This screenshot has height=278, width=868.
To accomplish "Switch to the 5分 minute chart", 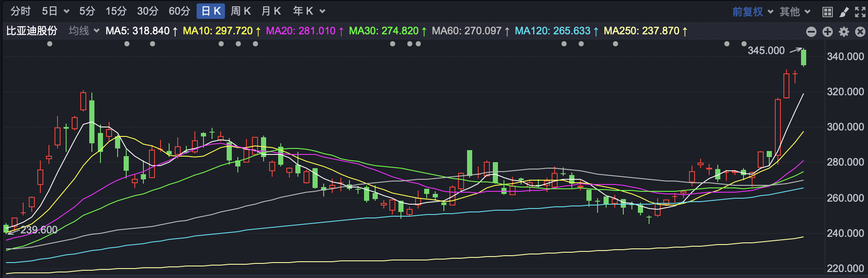I will point(87,11).
